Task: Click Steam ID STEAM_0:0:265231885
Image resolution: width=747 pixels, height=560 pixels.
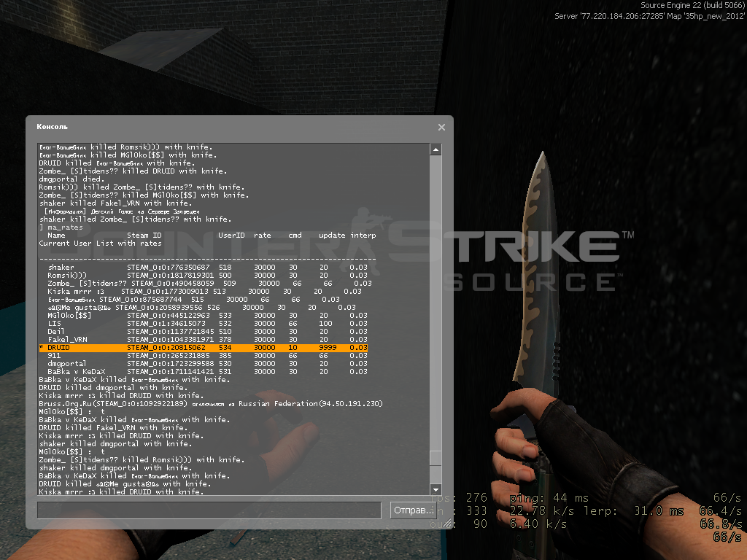Action: point(169,356)
